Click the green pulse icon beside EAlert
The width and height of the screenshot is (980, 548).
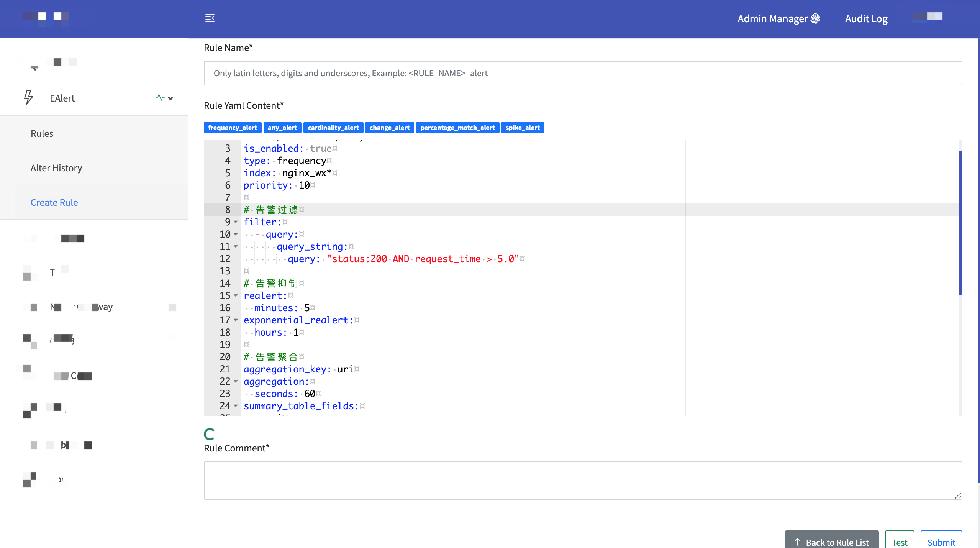click(160, 98)
